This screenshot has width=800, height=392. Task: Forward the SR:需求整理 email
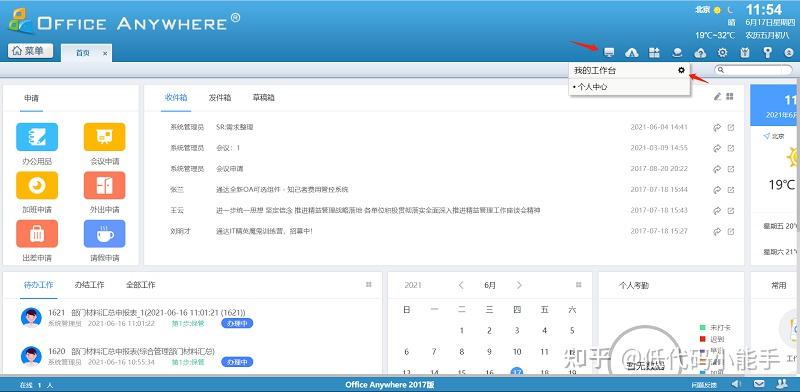tap(717, 128)
